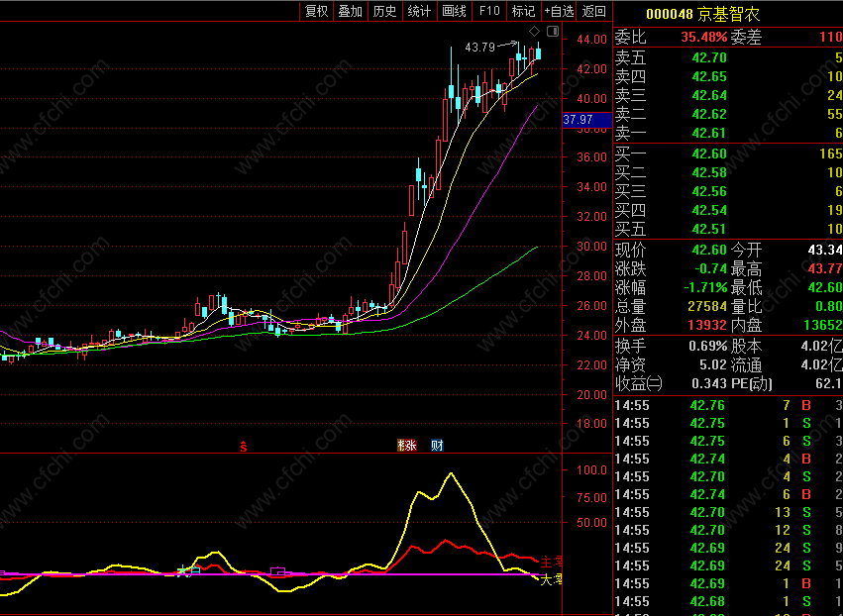Open the 财 financial report marker
Image resolution: width=843 pixels, height=616 pixels.
(x=437, y=445)
